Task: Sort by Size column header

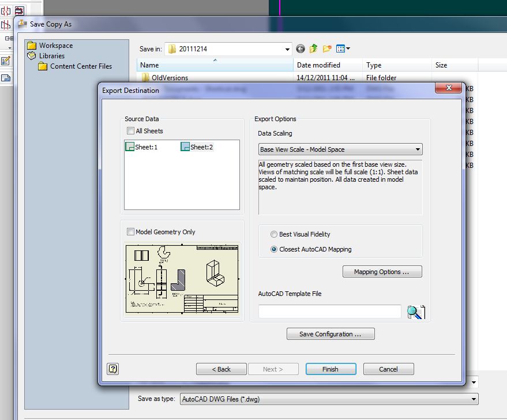Action: (x=455, y=65)
